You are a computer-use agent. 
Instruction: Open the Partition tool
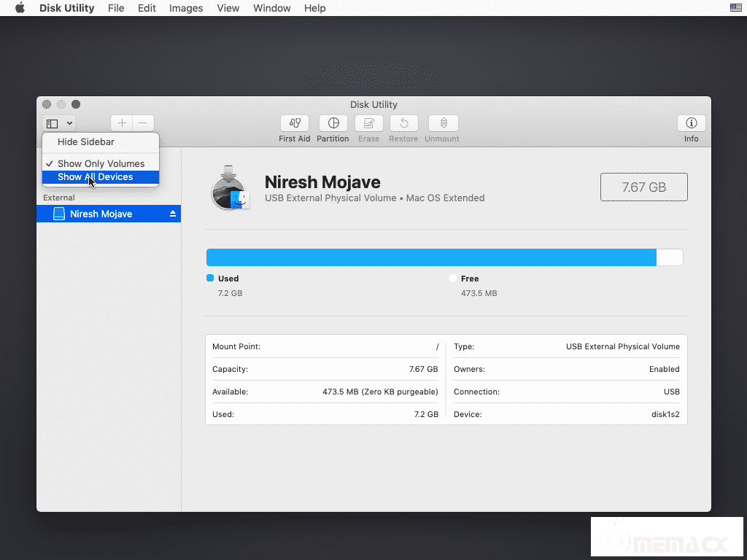click(333, 124)
